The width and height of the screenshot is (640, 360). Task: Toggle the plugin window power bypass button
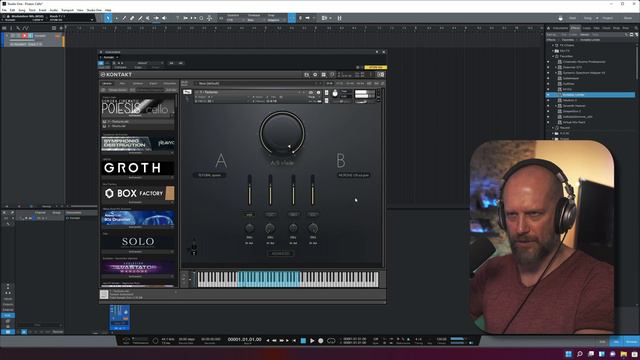[x=101, y=63]
